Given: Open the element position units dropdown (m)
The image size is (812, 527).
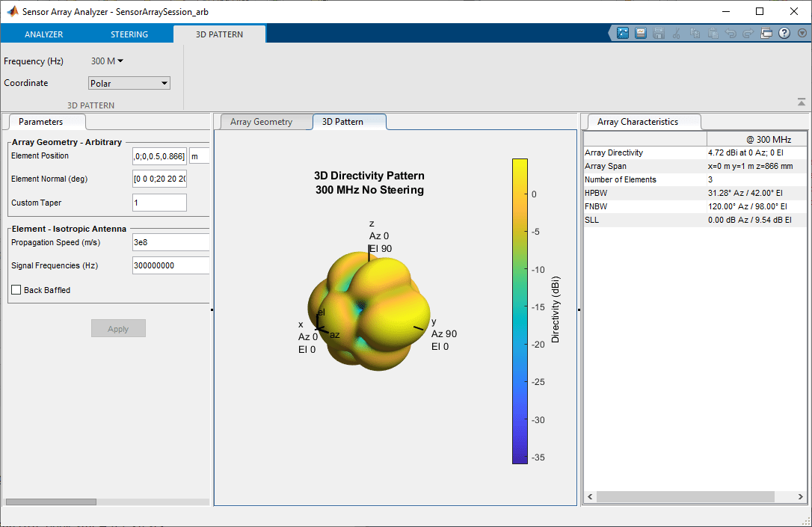Looking at the screenshot, I should [x=200, y=156].
